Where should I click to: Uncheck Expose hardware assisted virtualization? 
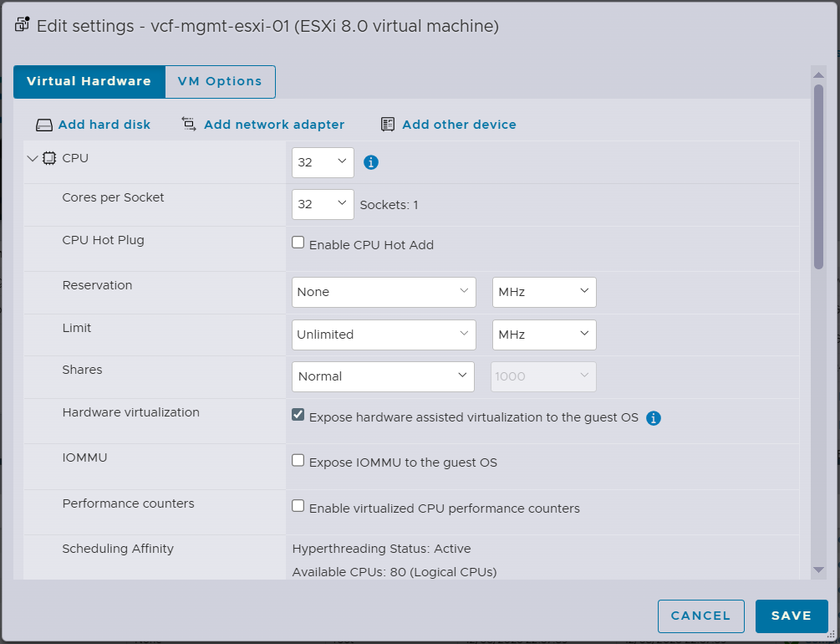point(298,415)
